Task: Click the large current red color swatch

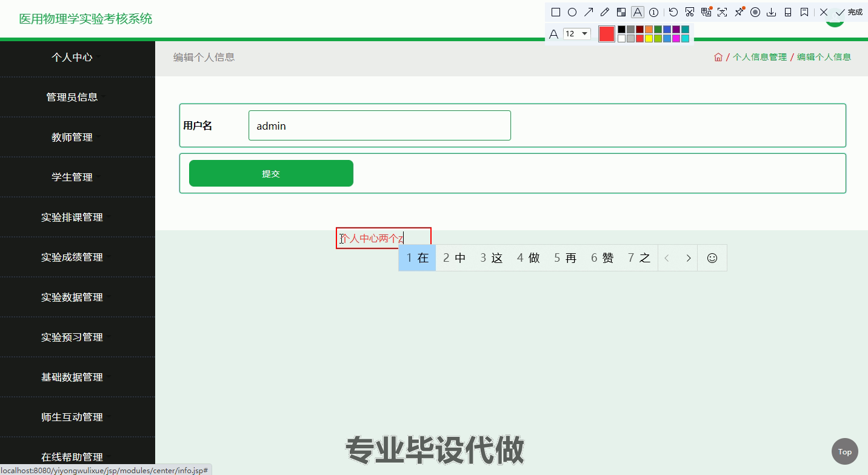Action: tap(606, 34)
